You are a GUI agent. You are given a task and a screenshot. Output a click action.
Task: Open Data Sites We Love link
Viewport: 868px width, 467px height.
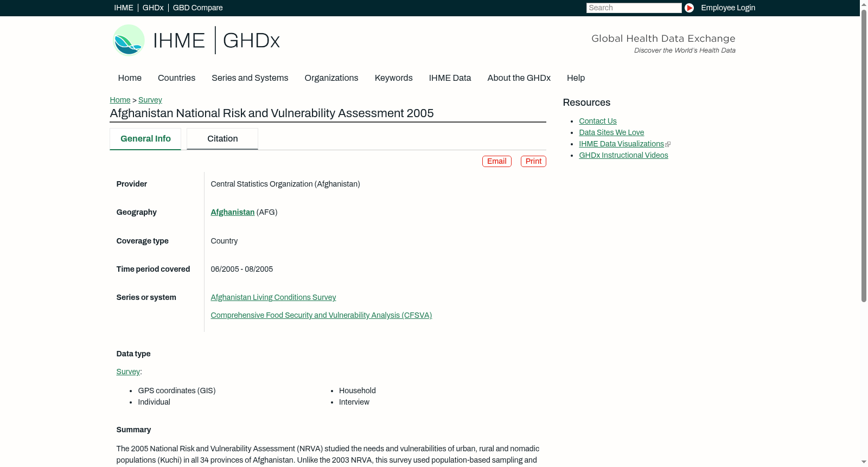click(x=611, y=132)
